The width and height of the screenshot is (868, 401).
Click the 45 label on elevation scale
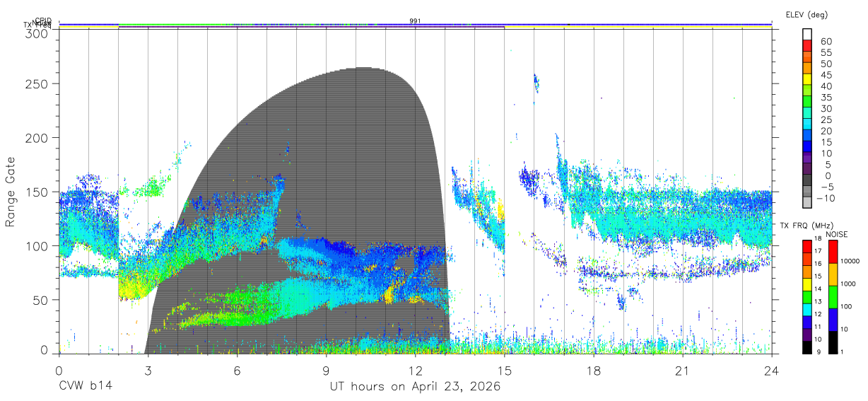tap(826, 75)
